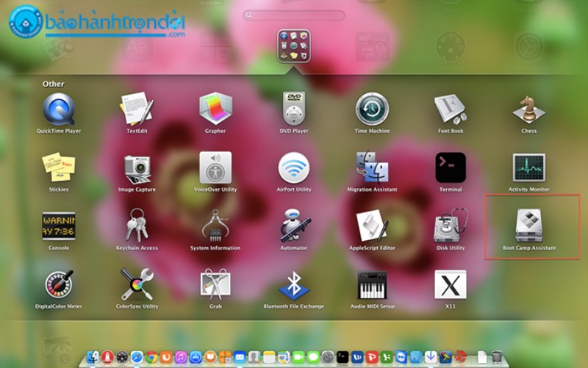Open AirPort Utility

[293, 167]
